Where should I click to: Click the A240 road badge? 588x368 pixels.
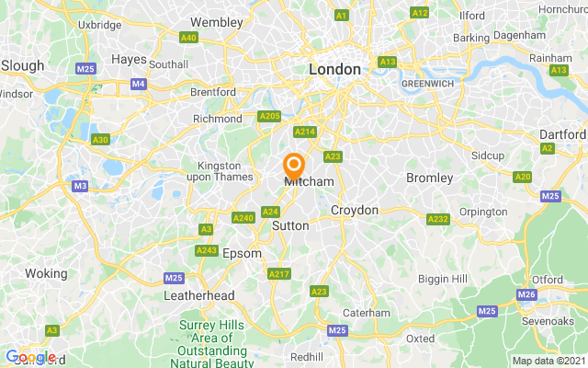(243, 218)
